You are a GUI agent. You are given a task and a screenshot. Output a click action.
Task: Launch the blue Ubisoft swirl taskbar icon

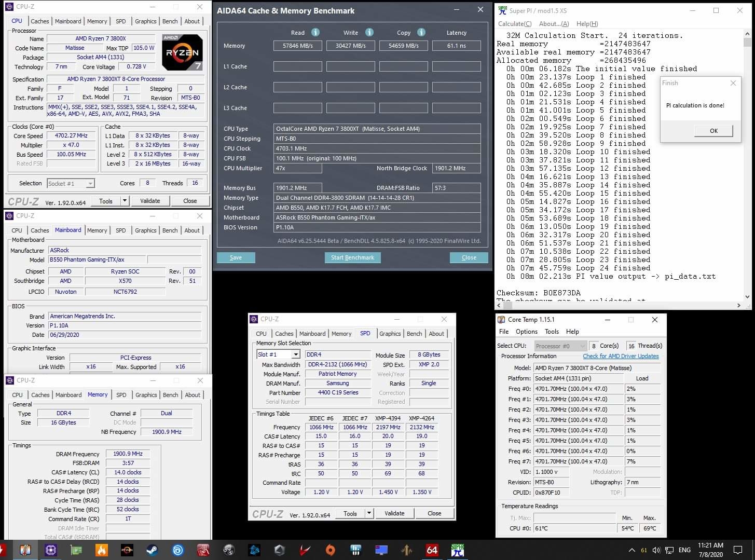pyautogui.click(x=178, y=550)
